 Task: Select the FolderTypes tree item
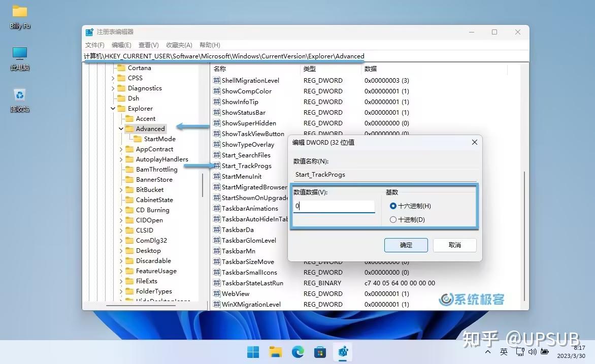tap(154, 291)
